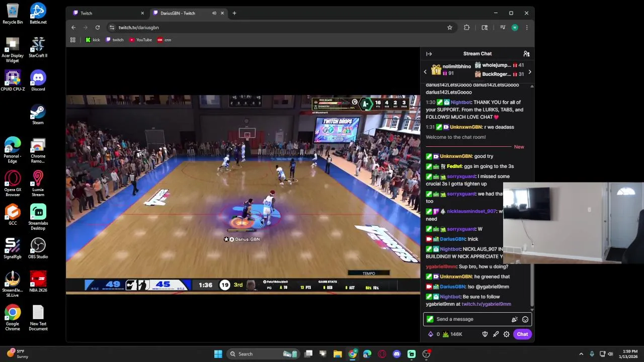Open emote picker in chat input

[x=525, y=319]
